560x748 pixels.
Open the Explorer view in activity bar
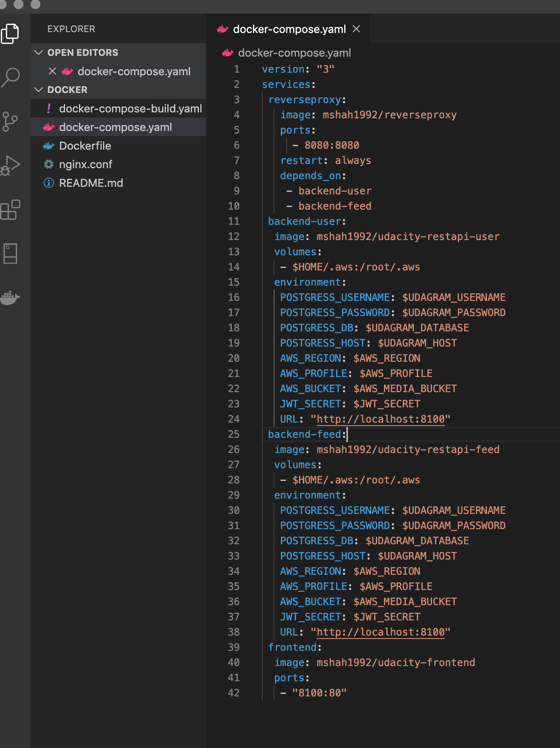tap(10, 33)
